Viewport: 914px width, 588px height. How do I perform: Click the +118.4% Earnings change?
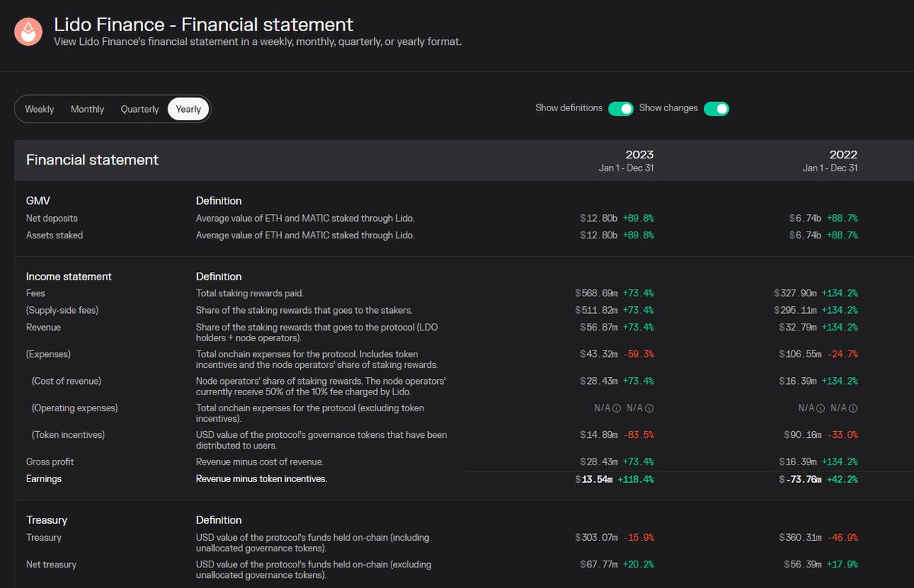click(636, 479)
